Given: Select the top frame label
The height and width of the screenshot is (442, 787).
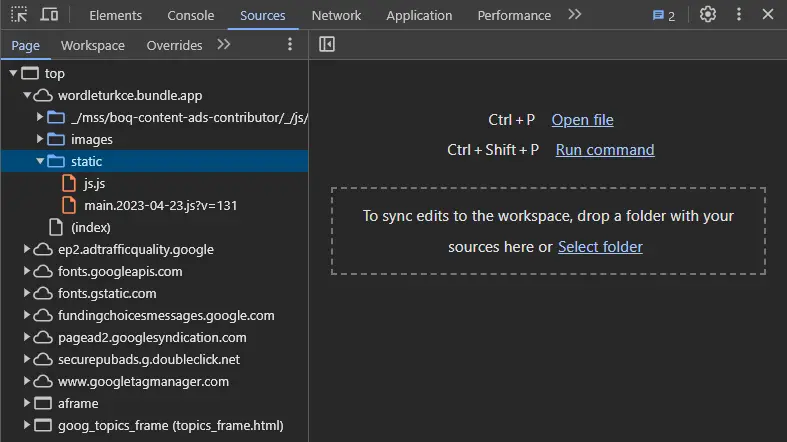Looking at the screenshot, I should [55, 74].
